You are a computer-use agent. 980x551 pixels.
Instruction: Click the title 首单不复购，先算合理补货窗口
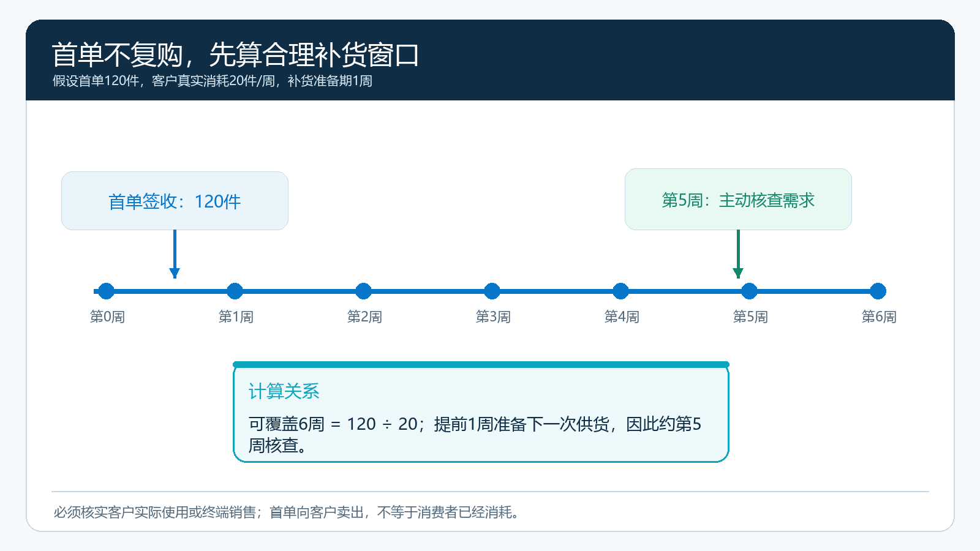tap(235, 55)
